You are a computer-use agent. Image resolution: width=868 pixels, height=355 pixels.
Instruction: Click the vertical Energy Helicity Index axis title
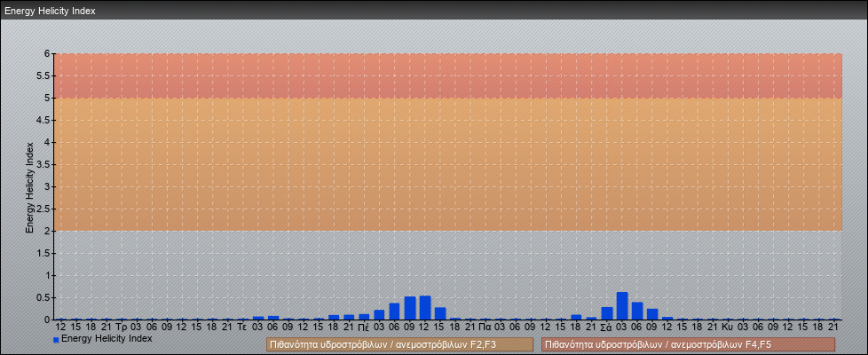coord(30,187)
